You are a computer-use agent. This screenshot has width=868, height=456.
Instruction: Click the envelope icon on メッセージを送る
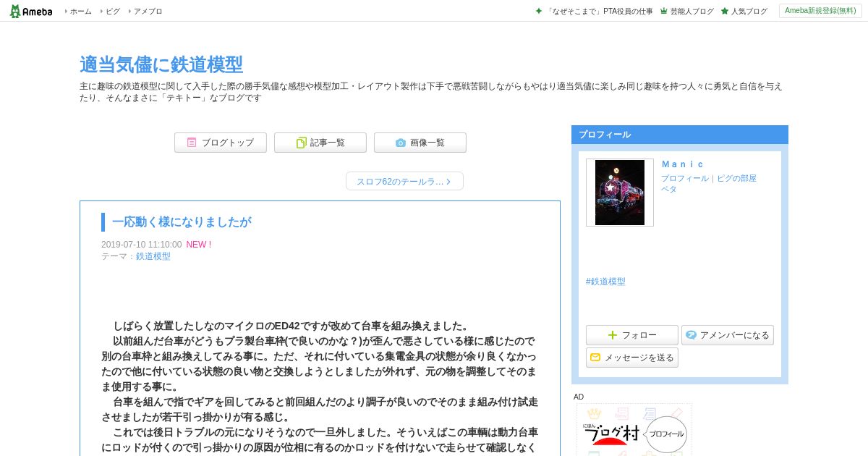595,358
